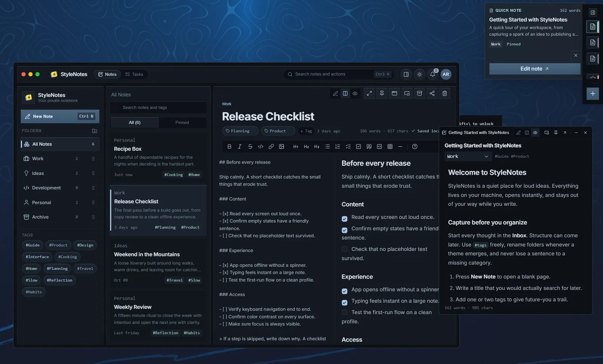Insert a blockquote from the formatting toolbar

[369, 146]
